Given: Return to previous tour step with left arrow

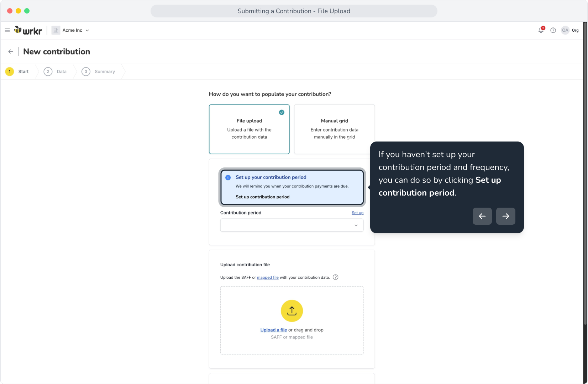Looking at the screenshot, I should click(482, 216).
